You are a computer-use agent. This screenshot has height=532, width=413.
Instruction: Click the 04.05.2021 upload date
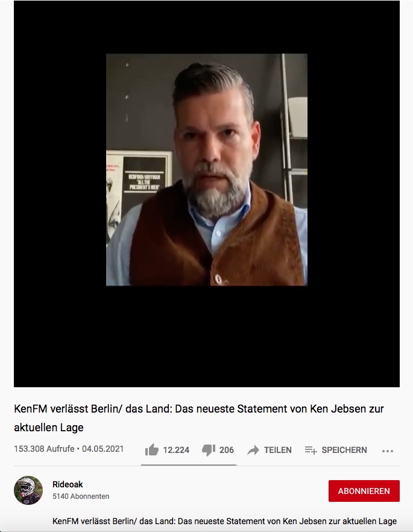102,449
